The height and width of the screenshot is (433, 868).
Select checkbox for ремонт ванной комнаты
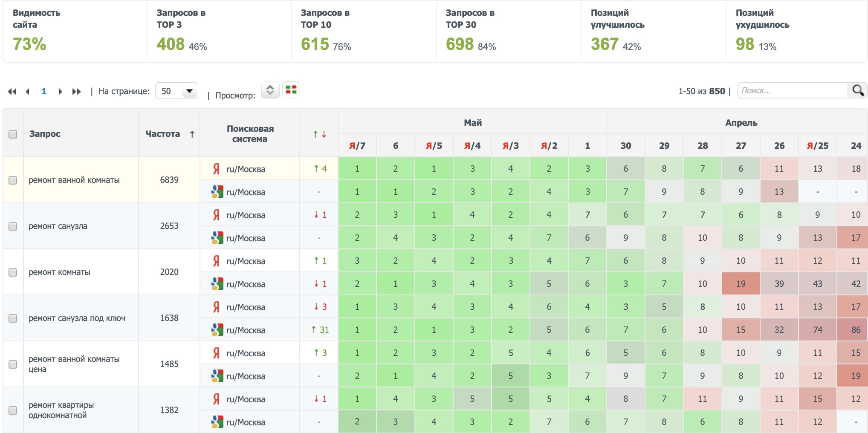click(13, 180)
